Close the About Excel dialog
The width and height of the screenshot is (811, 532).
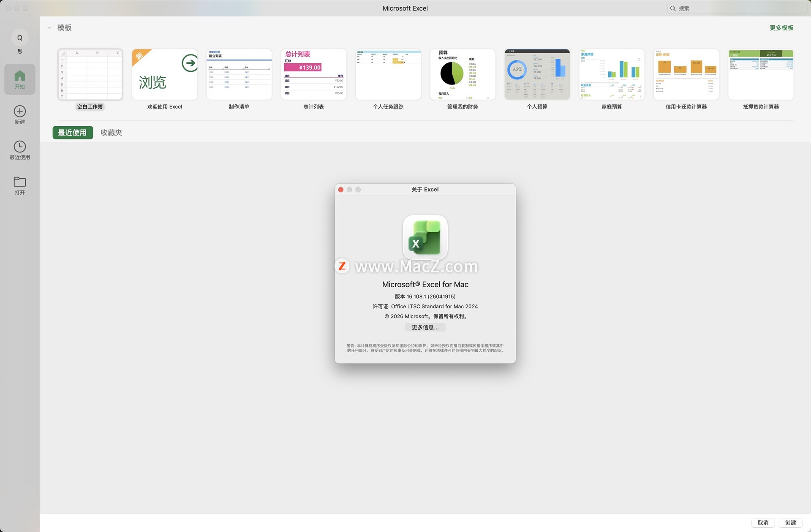tap(341, 190)
